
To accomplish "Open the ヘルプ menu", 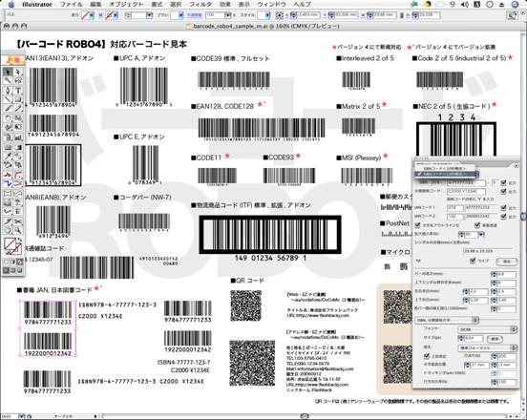I will [302, 5].
